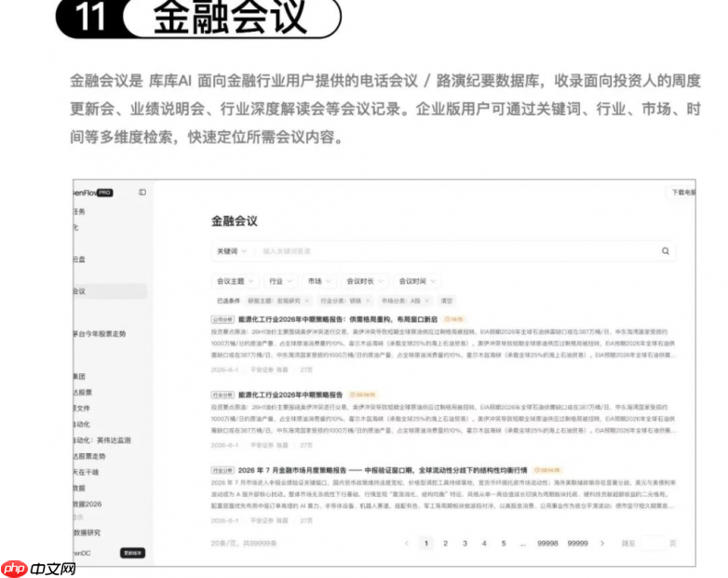Expand the 会议主题 filter dropdown
Image resolution: width=728 pixels, height=578 pixels.
click(x=235, y=281)
